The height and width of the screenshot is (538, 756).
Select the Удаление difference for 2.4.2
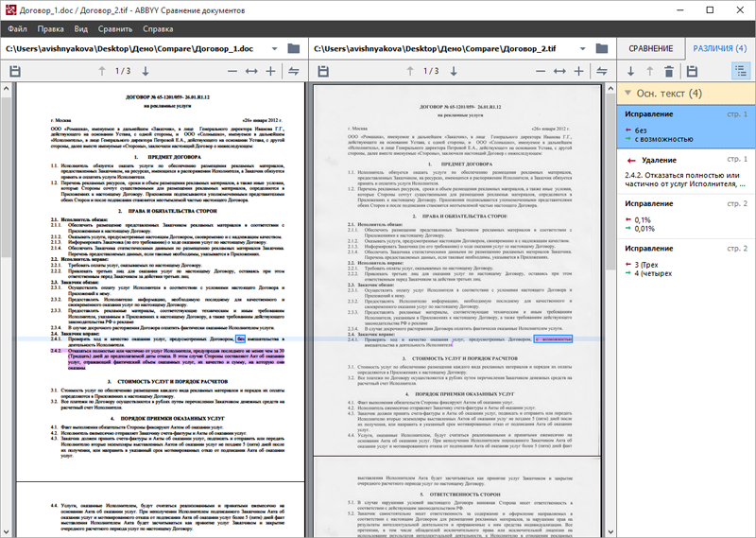(686, 172)
